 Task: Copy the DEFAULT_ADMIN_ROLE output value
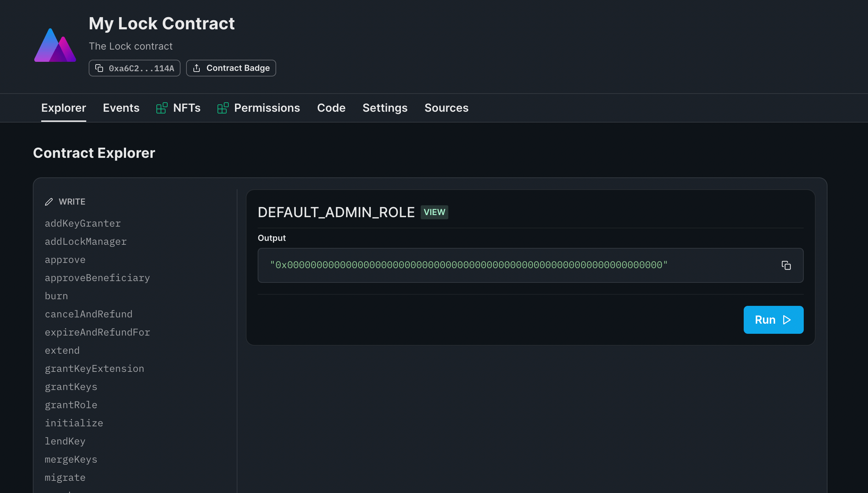(x=787, y=265)
